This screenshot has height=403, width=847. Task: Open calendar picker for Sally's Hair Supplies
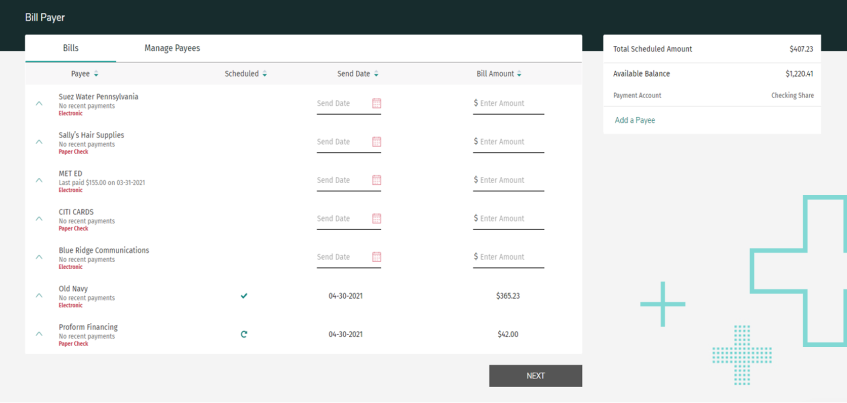pyautogui.click(x=377, y=142)
